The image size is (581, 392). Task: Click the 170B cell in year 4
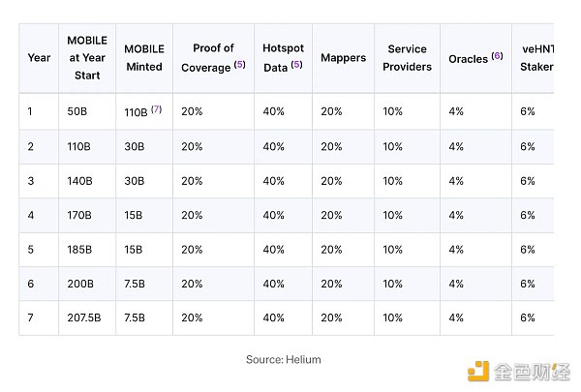(79, 215)
